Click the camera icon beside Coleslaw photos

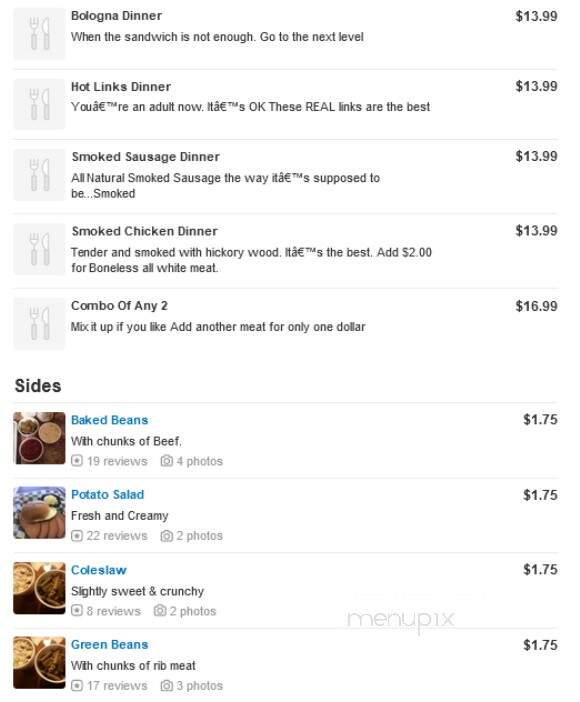click(160, 611)
